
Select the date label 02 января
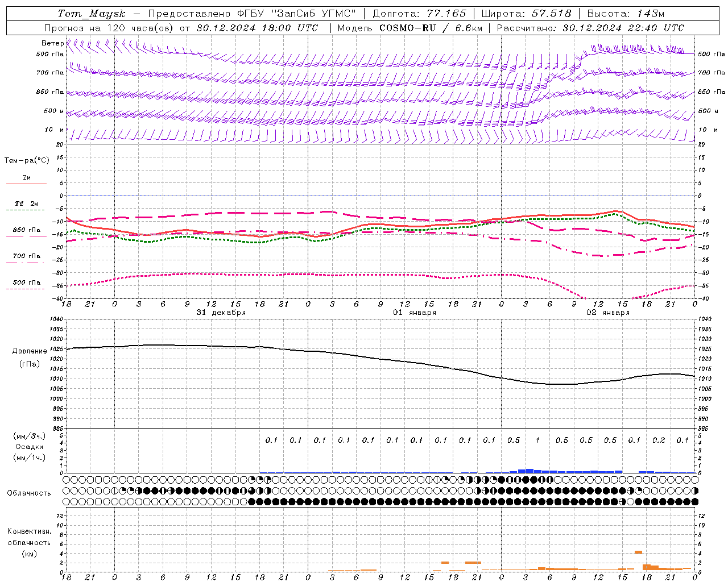coord(608,313)
